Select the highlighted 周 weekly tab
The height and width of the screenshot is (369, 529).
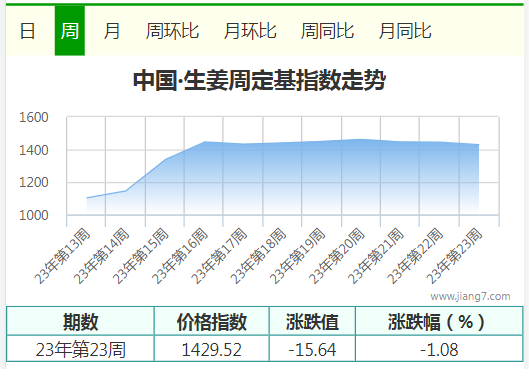(x=70, y=31)
